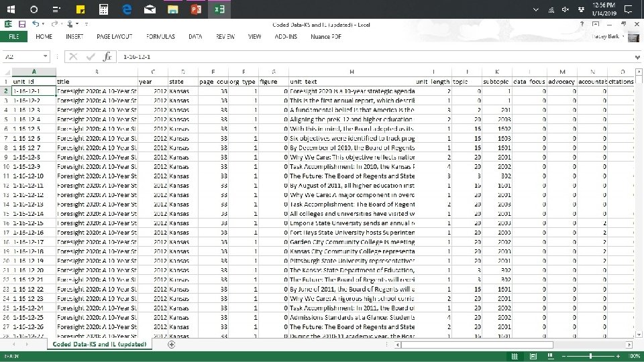The width and height of the screenshot is (644, 362).
Task: Switch to INSERT ribbon tab
Action: click(74, 36)
